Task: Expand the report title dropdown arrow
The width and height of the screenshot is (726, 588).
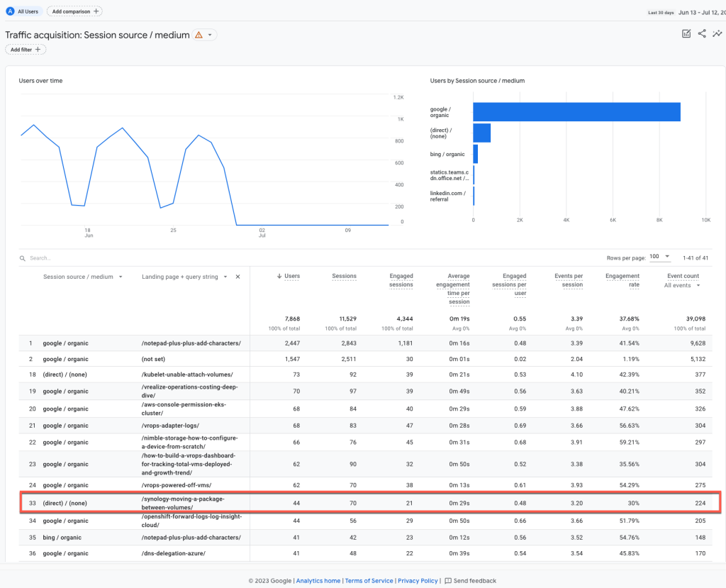Action: (210, 35)
